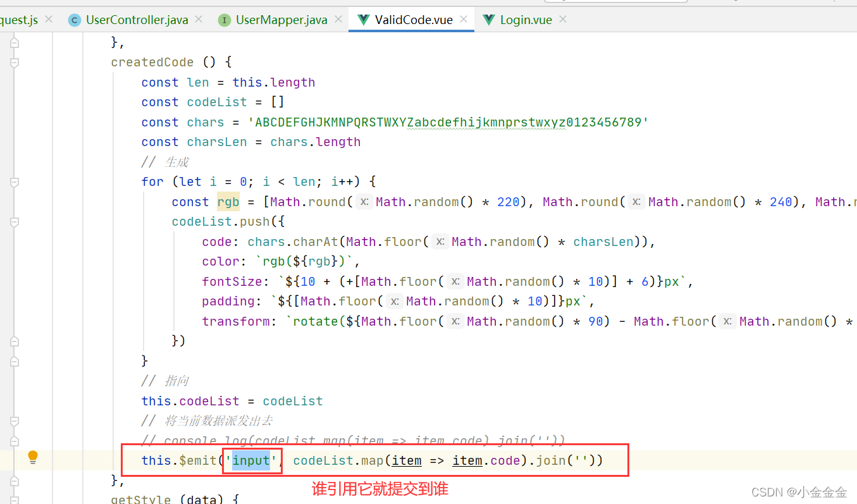
Task: Click the Vue icon on ValidCode.vue tab
Action: (x=364, y=20)
